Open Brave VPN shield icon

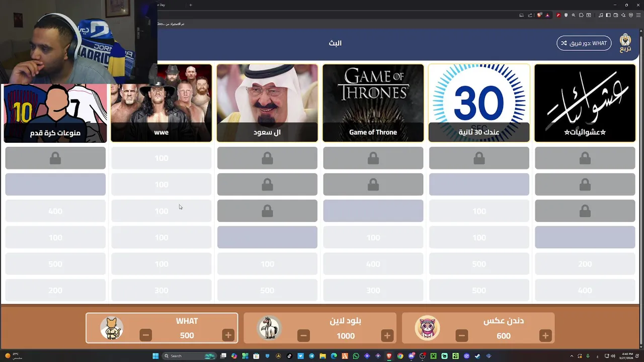631,15
